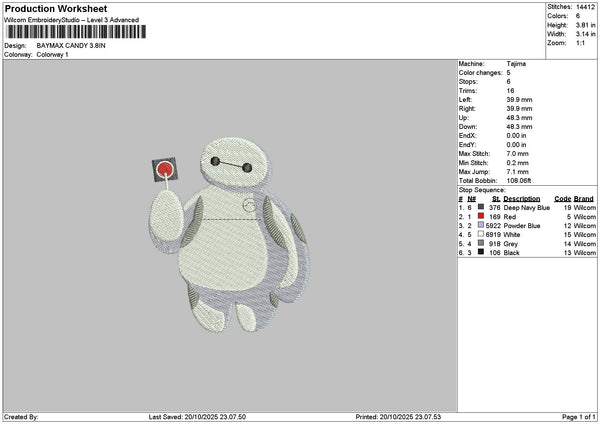Click the 'Down:' value '48.3 mm'
This screenshot has width=600, height=424.
(519, 127)
